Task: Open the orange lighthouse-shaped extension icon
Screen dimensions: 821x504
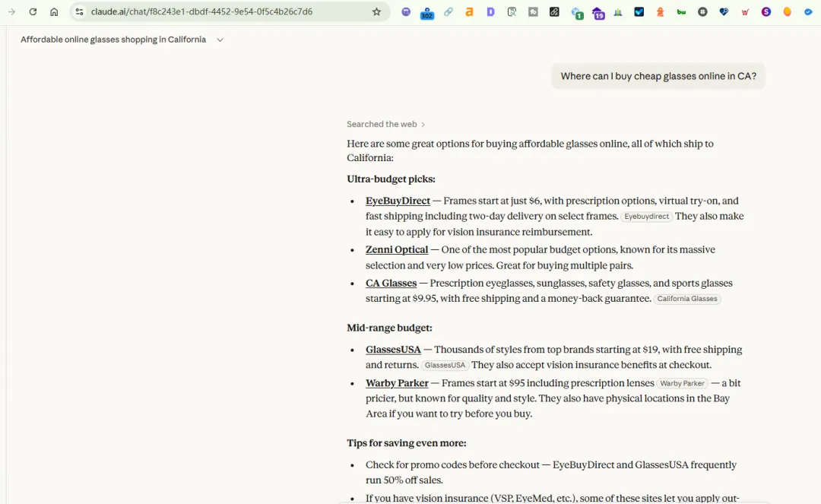Action: [x=661, y=11]
